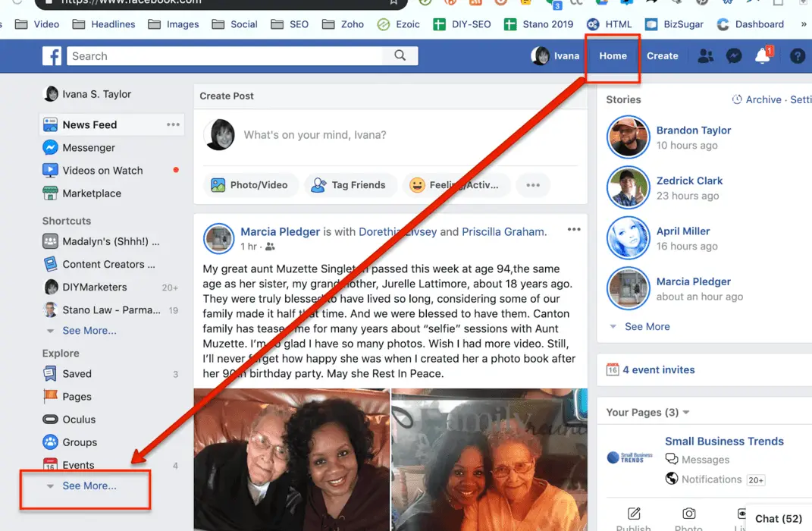Open the Events calendar icon

point(50,464)
